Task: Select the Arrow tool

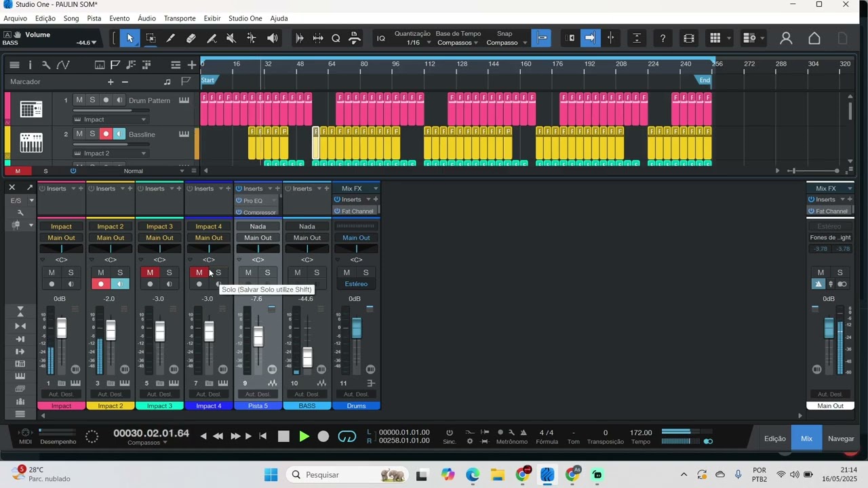Action: (130, 39)
